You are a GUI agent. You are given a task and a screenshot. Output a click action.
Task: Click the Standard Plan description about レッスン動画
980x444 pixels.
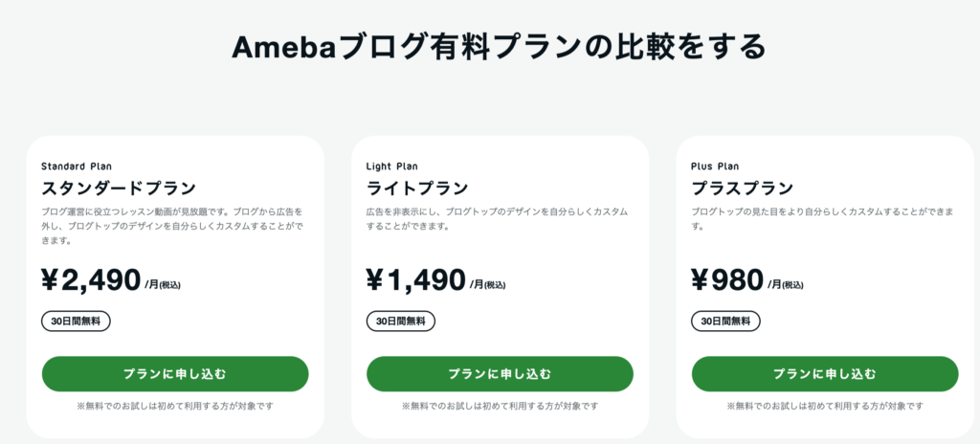[x=172, y=226]
